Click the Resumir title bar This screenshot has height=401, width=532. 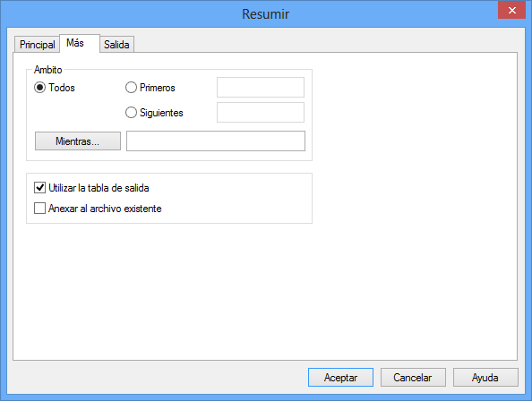266,14
